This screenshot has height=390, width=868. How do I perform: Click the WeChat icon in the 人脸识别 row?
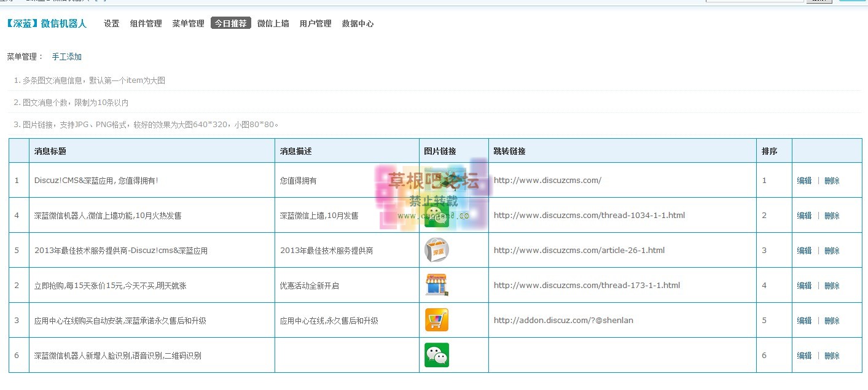(437, 355)
